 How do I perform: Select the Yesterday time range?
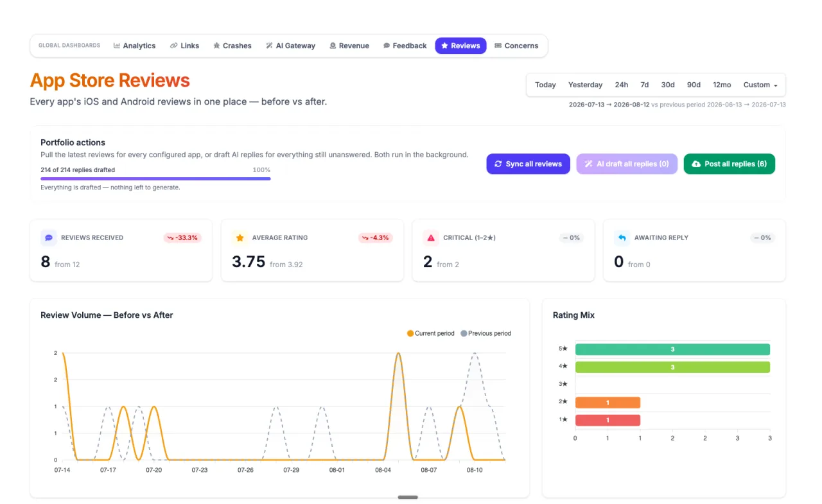tap(585, 85)
